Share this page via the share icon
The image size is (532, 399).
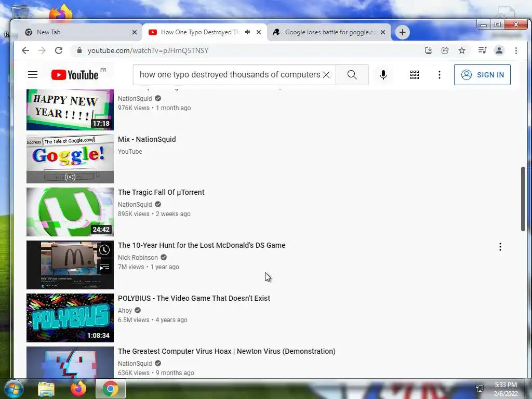click(445, 50)
